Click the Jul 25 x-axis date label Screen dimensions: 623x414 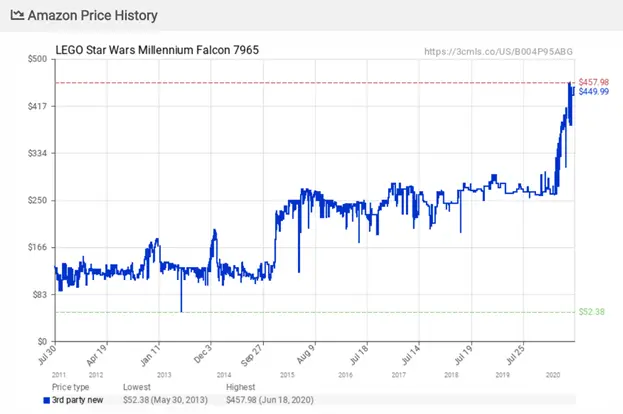click(515, 355)
